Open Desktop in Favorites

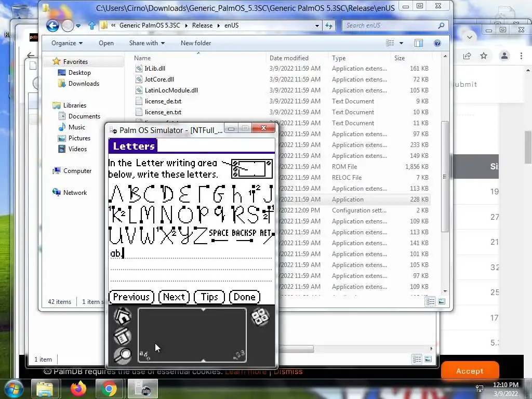(x=79, y=73)
